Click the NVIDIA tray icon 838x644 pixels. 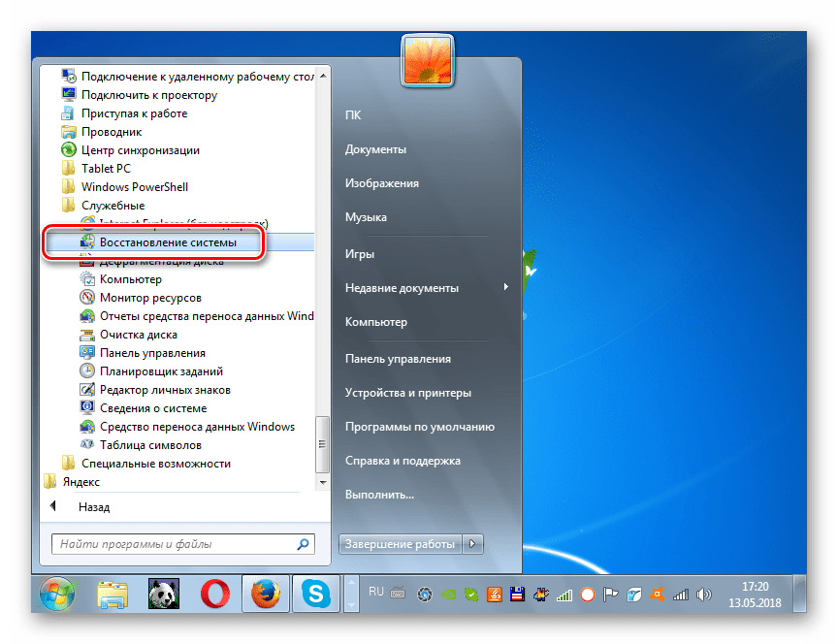448,595
